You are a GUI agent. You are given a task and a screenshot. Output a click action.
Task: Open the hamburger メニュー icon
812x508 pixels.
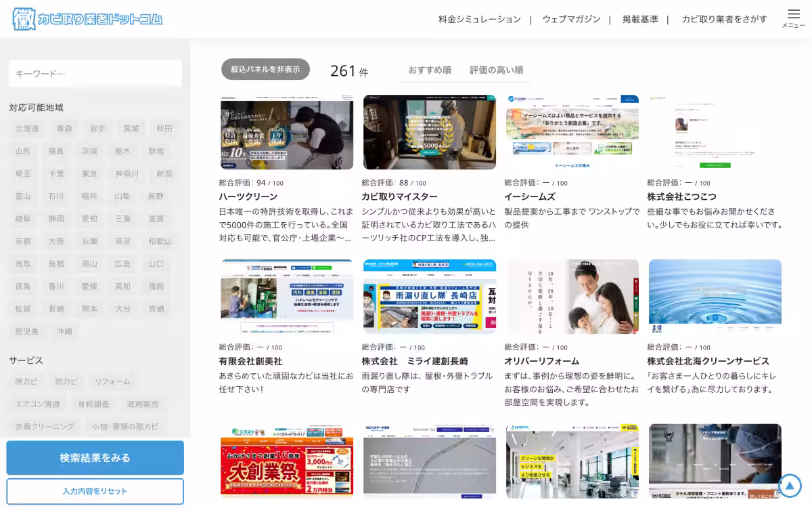pos(793,16)
